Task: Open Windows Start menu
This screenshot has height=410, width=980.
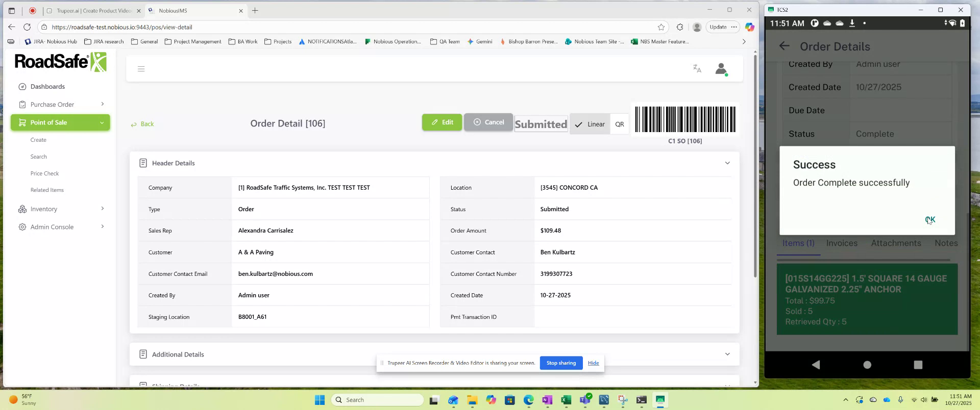Action: [320, 400]
